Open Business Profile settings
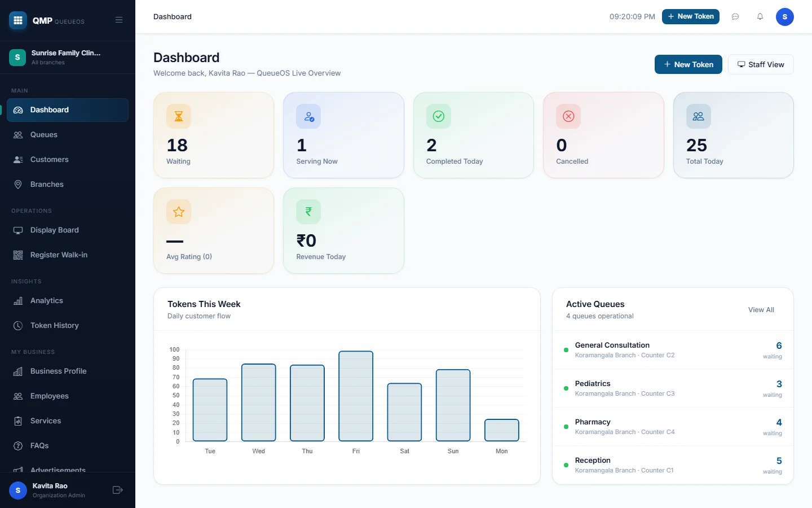This screenshot has height=508, width=812. 68,371
